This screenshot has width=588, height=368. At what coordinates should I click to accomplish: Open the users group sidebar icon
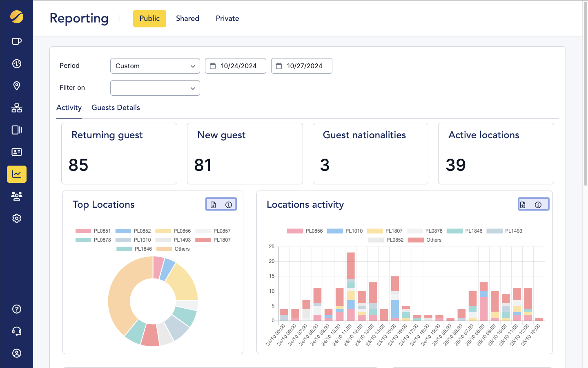17,196
